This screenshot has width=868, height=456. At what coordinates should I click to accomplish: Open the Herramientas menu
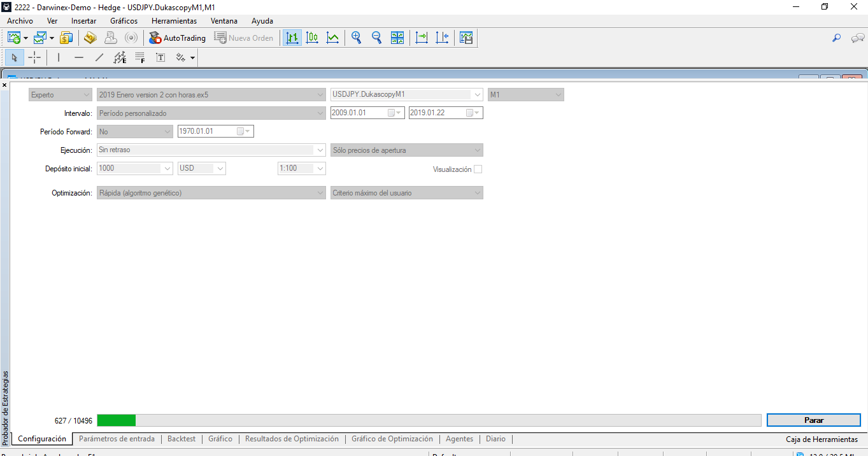174,21
